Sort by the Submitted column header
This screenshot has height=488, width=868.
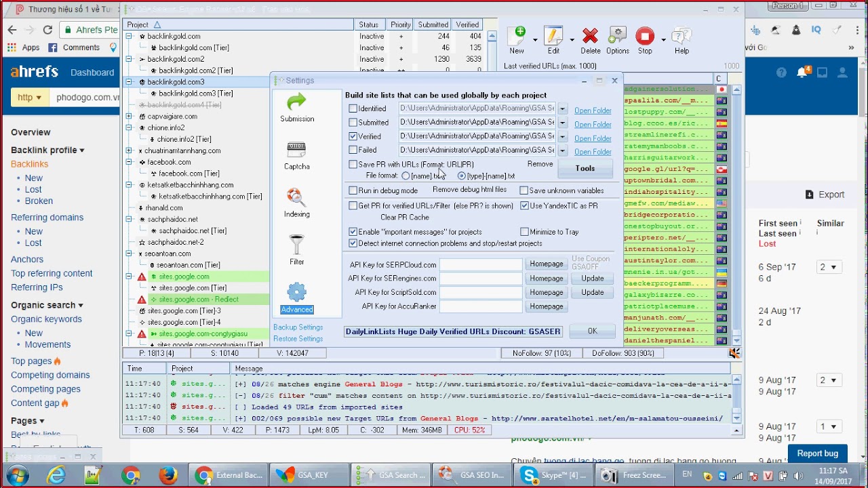(x=433, y=24)
